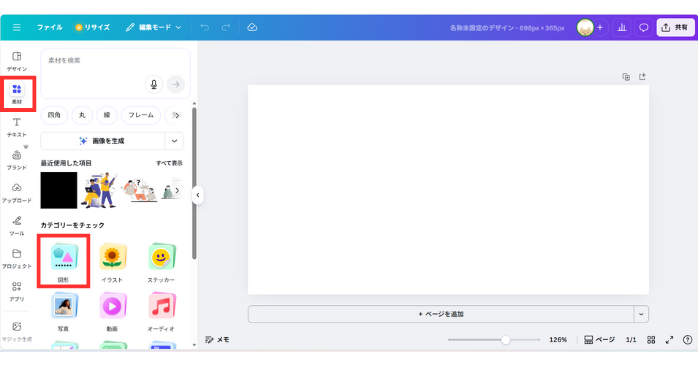
Task: Enter fullscreen with expand arrows icon
Action: 669,340
